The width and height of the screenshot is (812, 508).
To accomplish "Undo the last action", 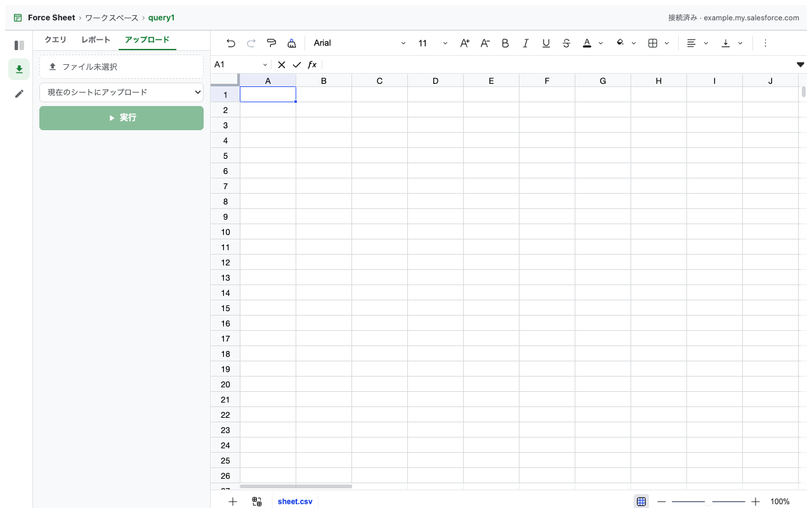I will pyautogui.click(x=231, y=43).
